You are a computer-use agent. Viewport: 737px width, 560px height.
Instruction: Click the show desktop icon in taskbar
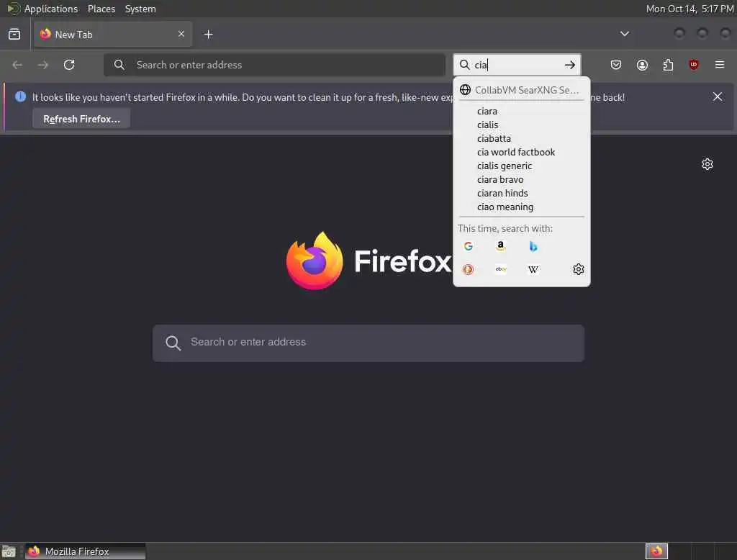9,551
